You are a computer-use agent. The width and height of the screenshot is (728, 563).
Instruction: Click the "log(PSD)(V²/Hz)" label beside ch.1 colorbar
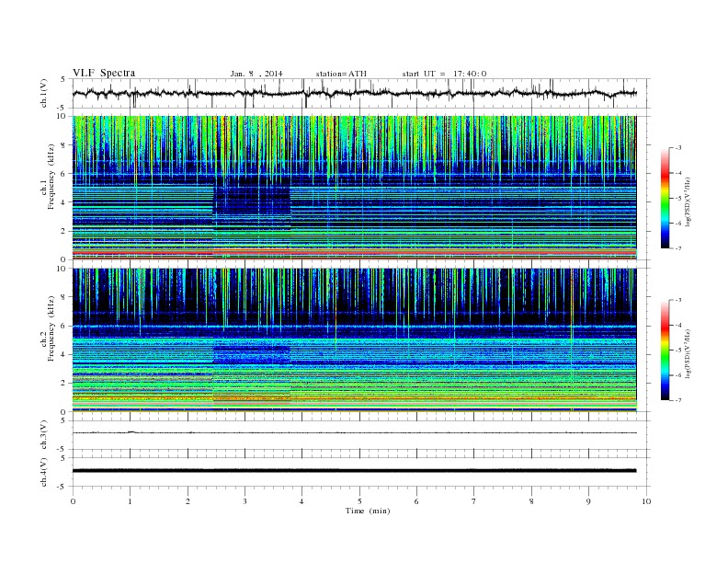(688, 201)
